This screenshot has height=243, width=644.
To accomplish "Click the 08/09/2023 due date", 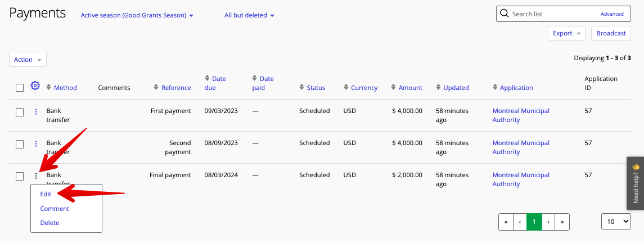I will pos(221,143).
